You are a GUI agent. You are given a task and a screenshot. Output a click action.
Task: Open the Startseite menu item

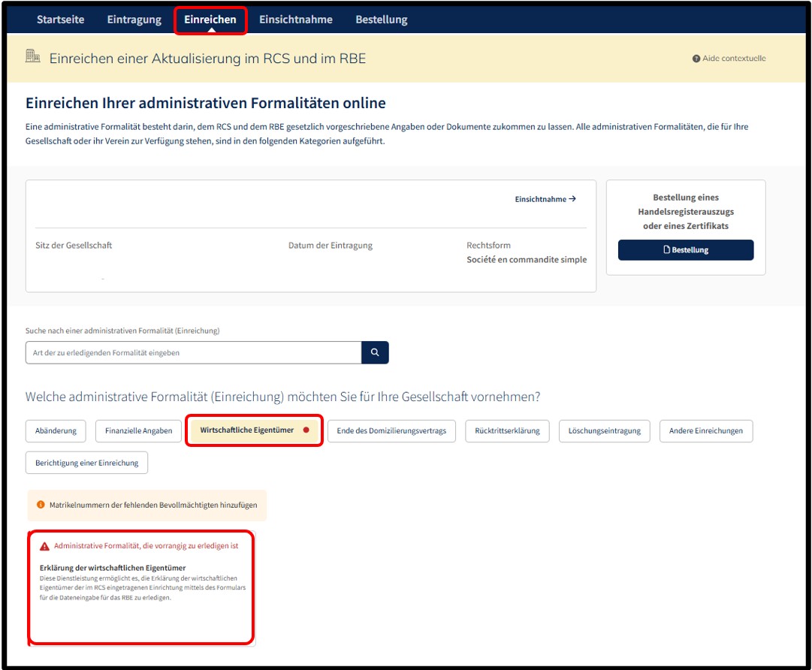(61, 20)
